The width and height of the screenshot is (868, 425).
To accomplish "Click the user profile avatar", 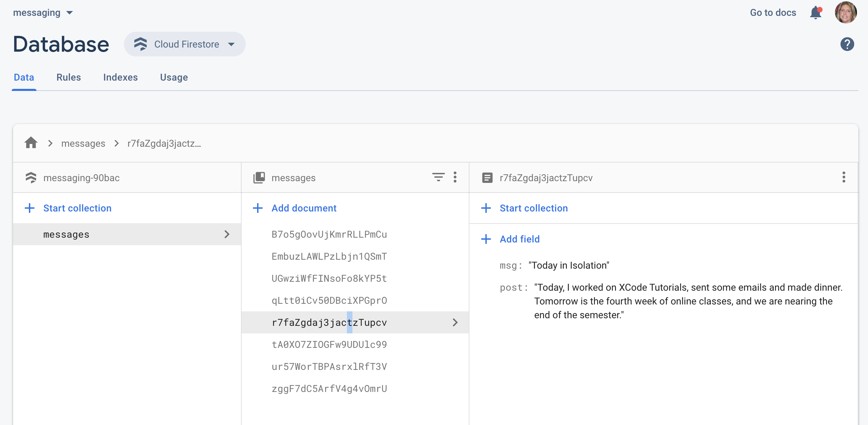I will [845, 13].
